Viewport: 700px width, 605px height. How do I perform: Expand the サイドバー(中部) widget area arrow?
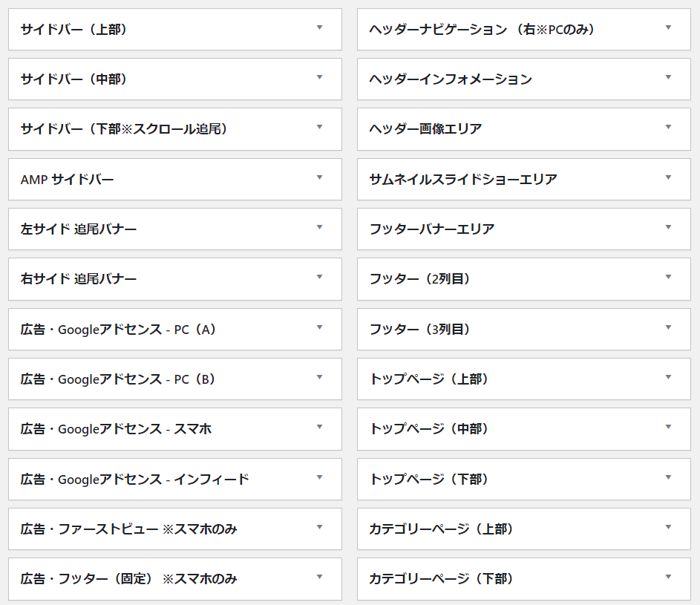tap(320, 78)
